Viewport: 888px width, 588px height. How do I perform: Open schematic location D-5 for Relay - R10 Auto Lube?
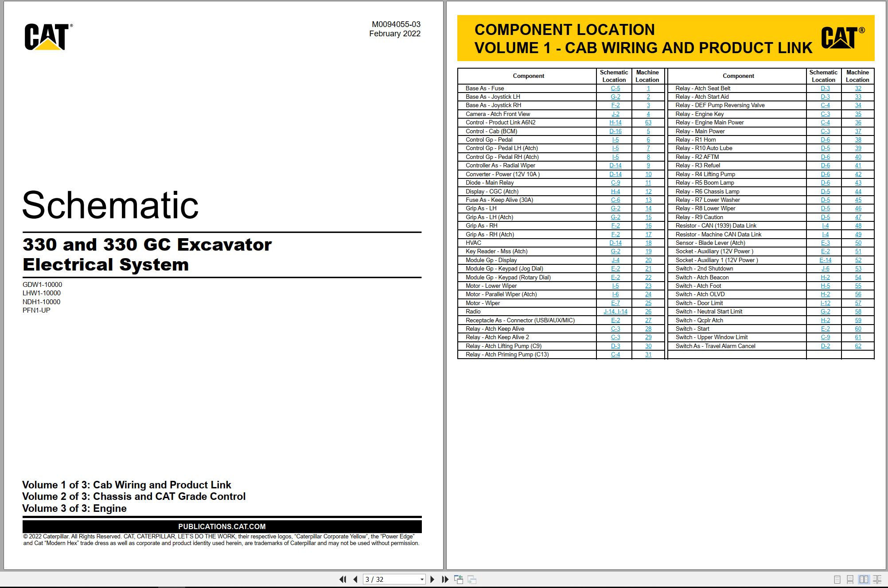(x=825, y=148)
